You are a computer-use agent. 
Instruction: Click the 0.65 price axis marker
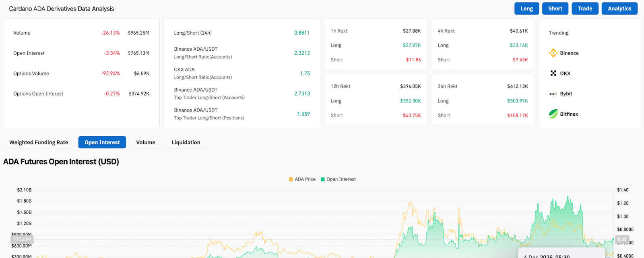(622, 239)
